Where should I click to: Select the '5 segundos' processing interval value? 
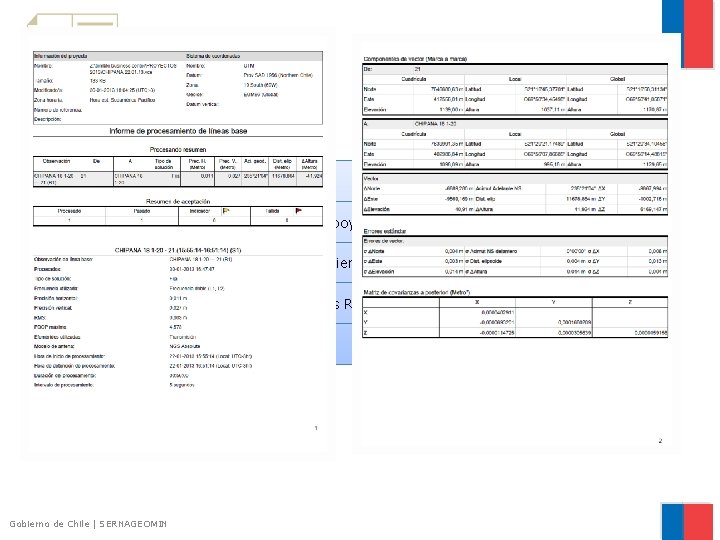point(182,385)
